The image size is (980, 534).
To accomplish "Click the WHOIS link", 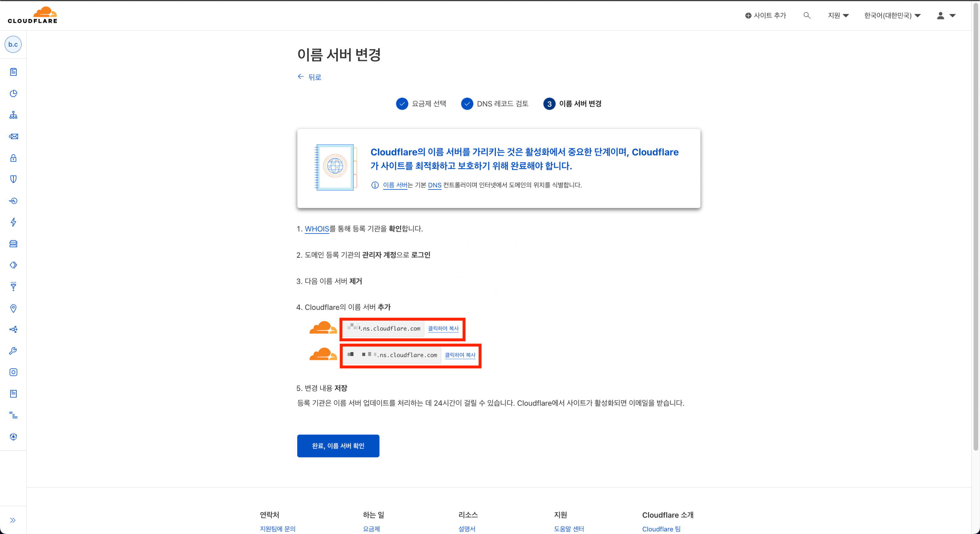I will (x=317, y=229).
